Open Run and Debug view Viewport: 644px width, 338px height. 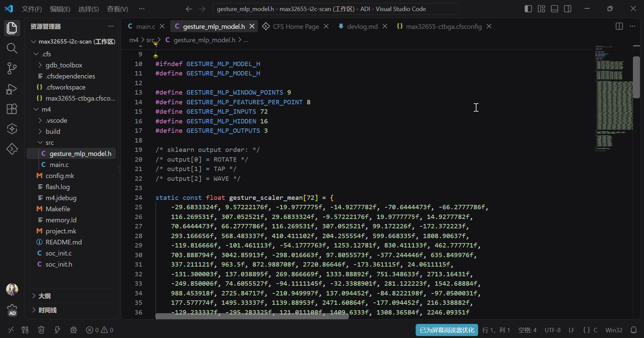pos(12,89)
